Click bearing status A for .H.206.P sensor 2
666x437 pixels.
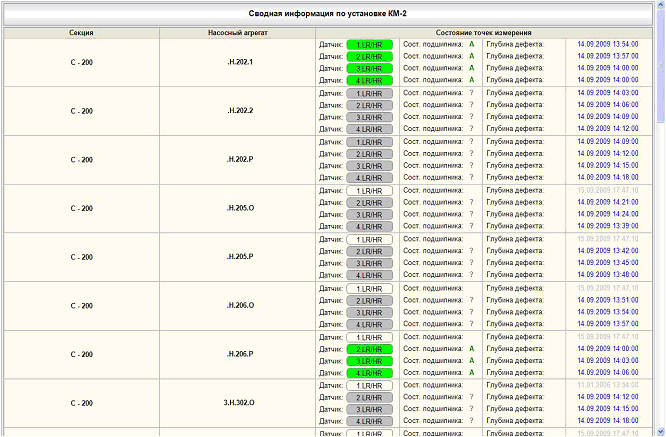[471, 349]
